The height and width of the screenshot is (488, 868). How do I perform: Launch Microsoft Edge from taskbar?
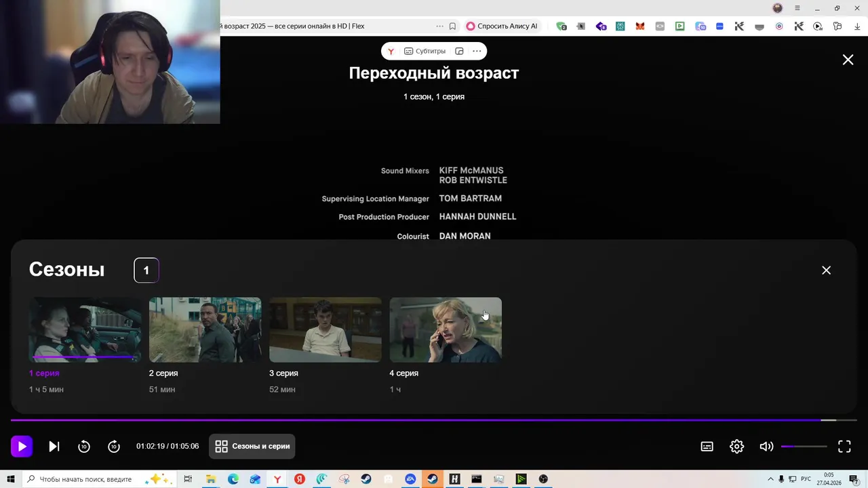(233, 479)
